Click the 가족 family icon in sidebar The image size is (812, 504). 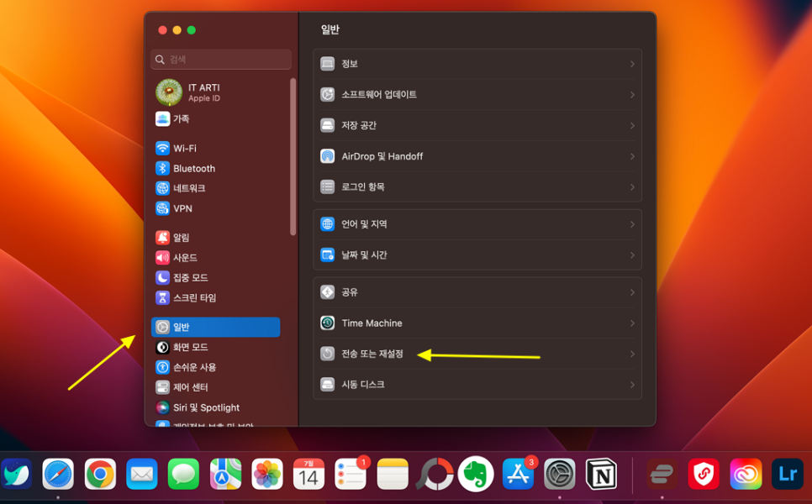click(162, 119)
